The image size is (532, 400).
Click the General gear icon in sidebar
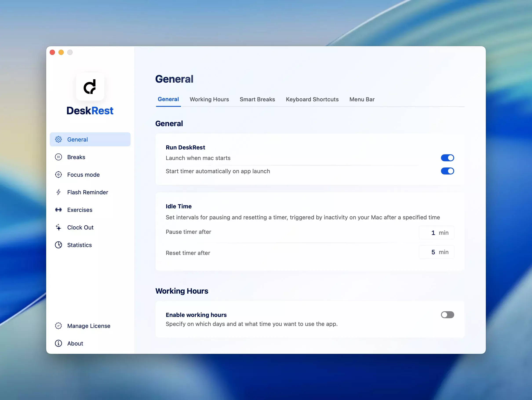58,139
